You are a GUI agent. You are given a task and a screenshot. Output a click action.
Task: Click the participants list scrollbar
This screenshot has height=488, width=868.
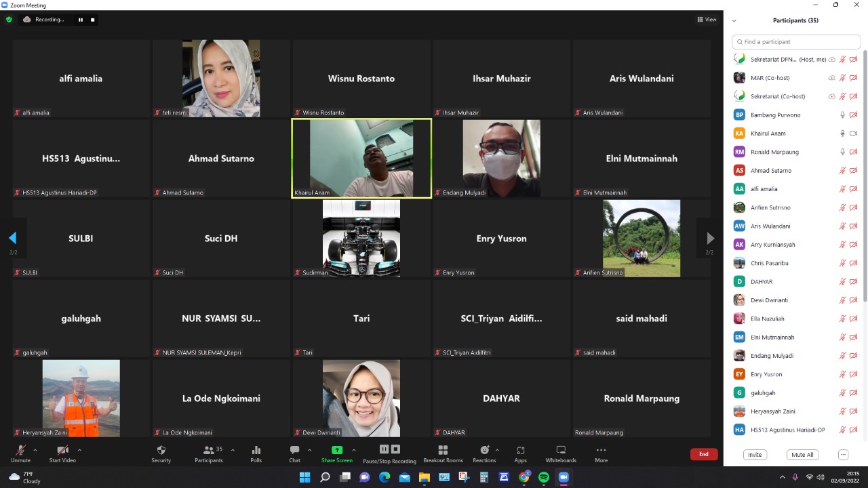pos(864,176)
